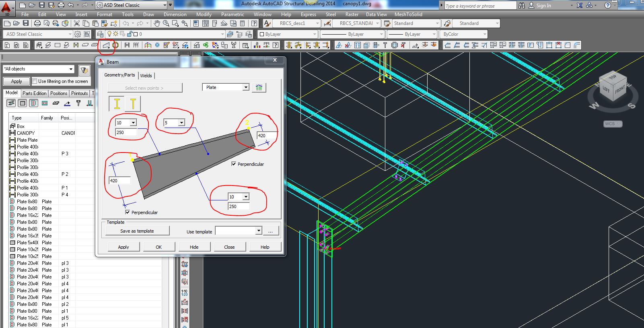This screenshot has height=328, width=644.
Task: Toggle profiles filter icon in Model tab
Action: pyautogui.click(x=11, y=103)
